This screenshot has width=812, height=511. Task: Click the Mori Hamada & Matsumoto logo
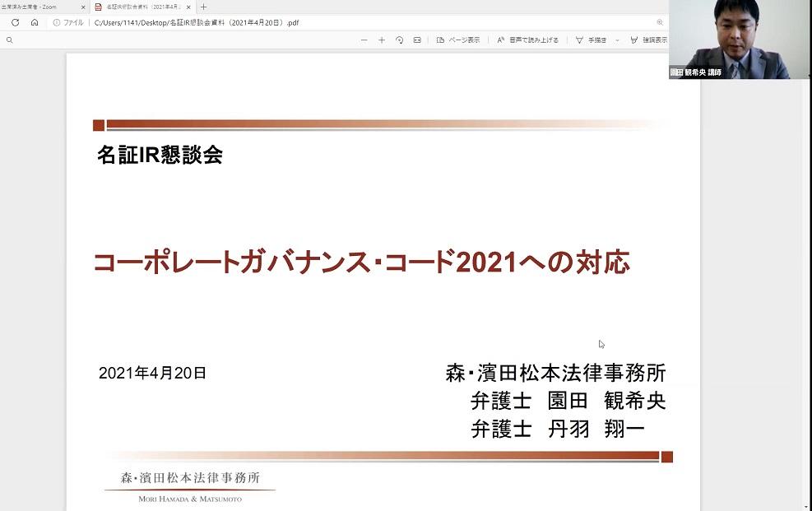click(190, 487)
